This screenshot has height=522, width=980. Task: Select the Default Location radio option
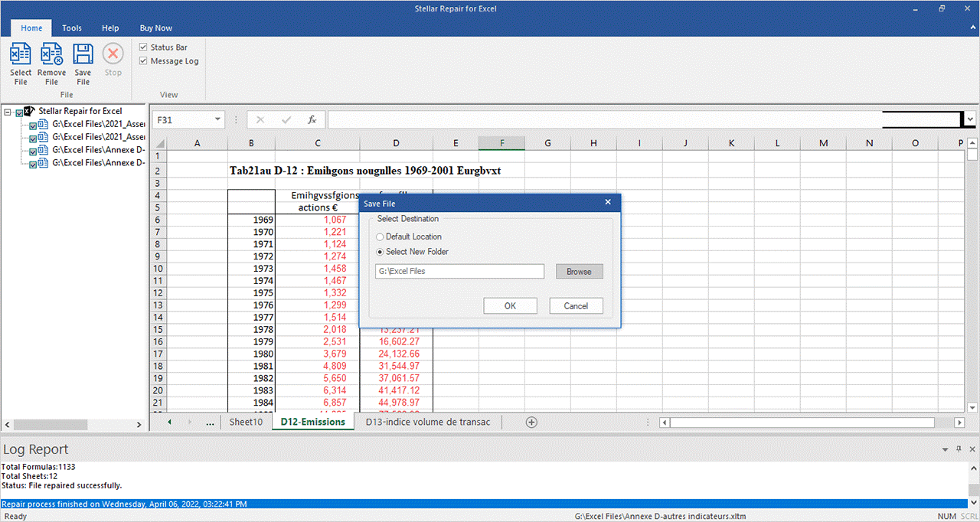point(381,237)
